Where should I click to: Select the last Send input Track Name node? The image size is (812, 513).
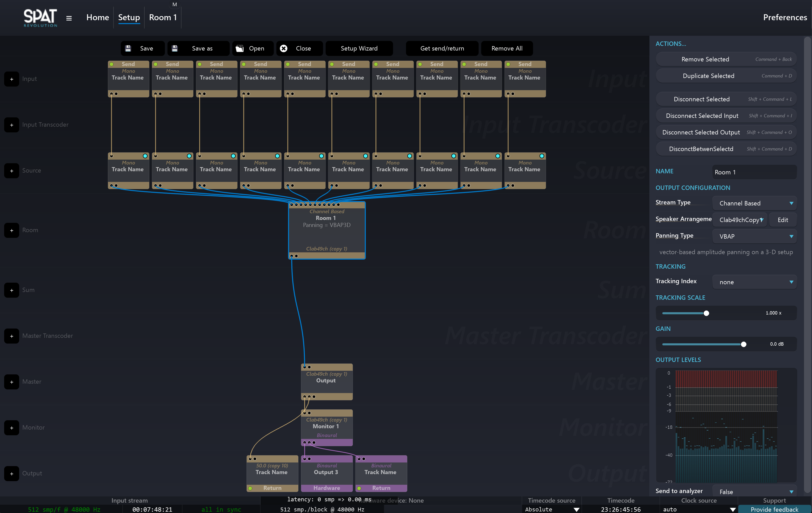click(525, 79)
